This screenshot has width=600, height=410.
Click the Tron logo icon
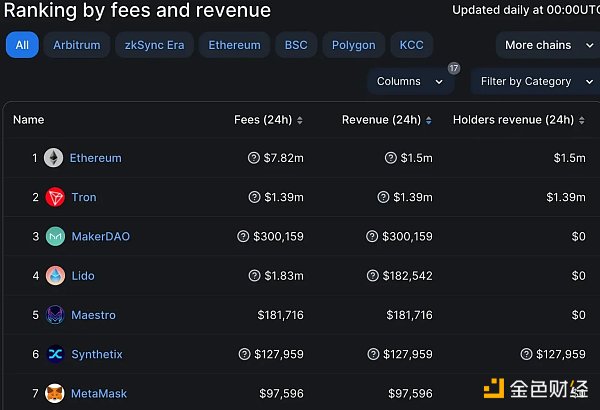pos(53,197)
